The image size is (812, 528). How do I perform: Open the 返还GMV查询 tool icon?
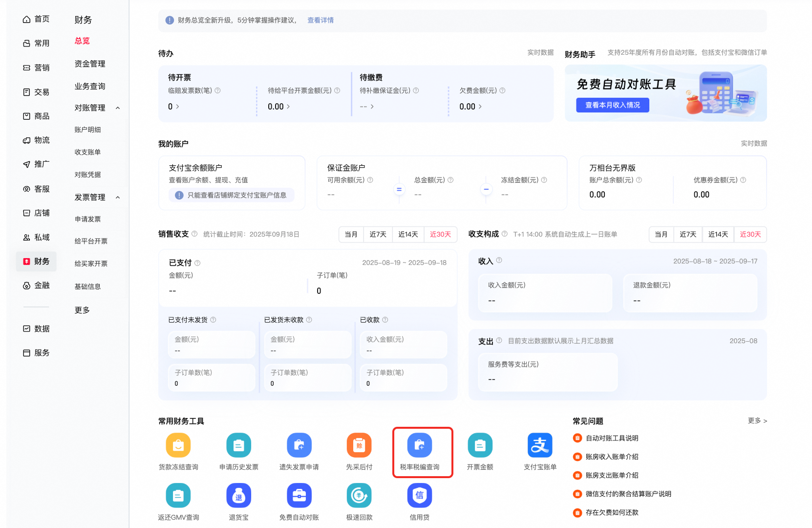coord(178,496)
